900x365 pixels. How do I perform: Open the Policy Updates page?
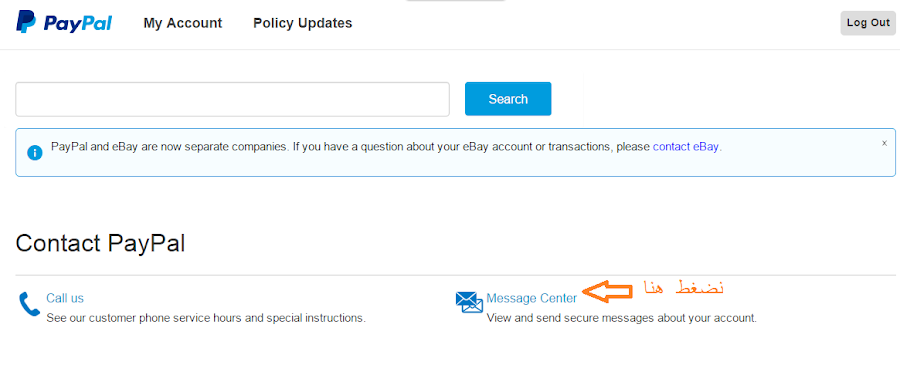(302, 23)
